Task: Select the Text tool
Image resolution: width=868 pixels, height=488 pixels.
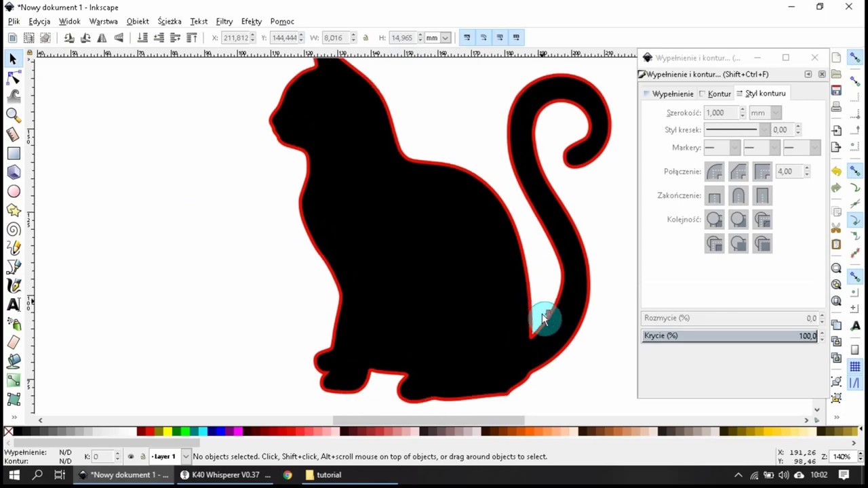Action: point(13,305)
